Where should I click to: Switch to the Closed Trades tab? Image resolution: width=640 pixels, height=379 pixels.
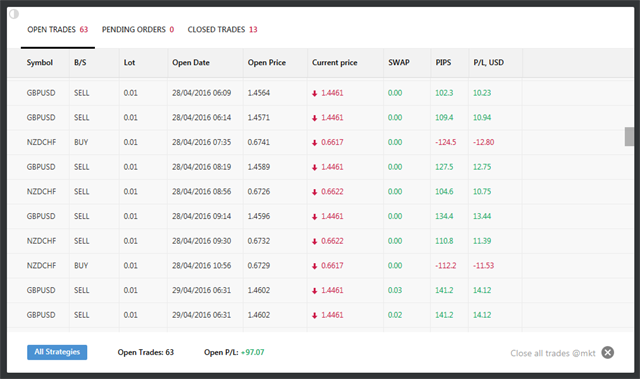(222, 29)
